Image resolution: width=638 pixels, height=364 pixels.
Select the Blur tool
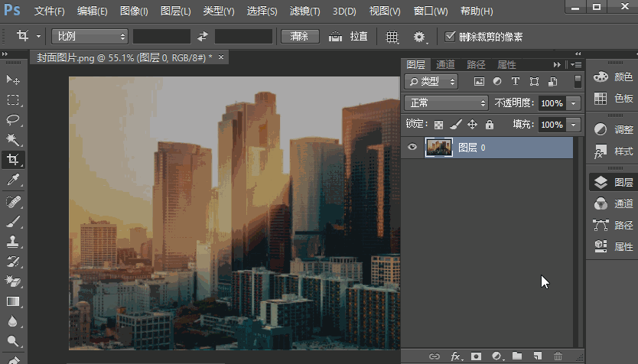(x=13, y=321)
